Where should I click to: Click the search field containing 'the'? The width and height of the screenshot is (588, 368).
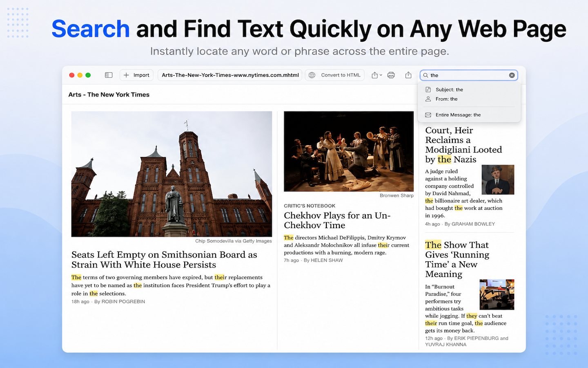(x=469, y=75)
